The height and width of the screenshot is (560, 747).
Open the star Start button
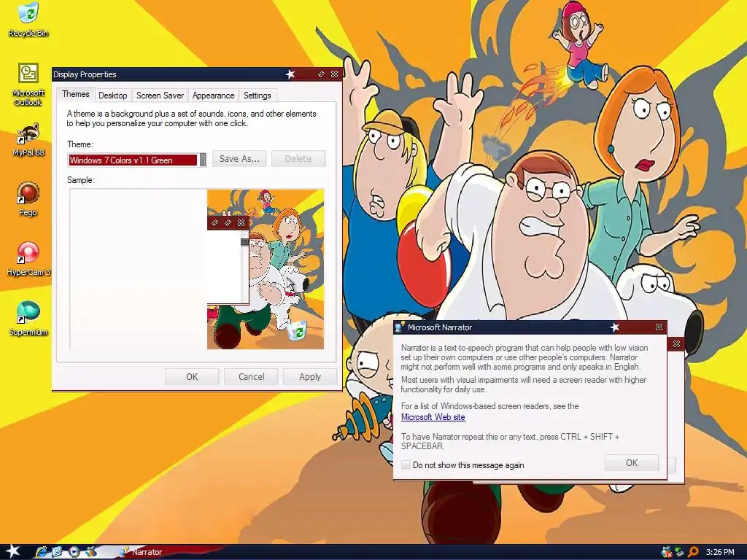tap(13, 551)
